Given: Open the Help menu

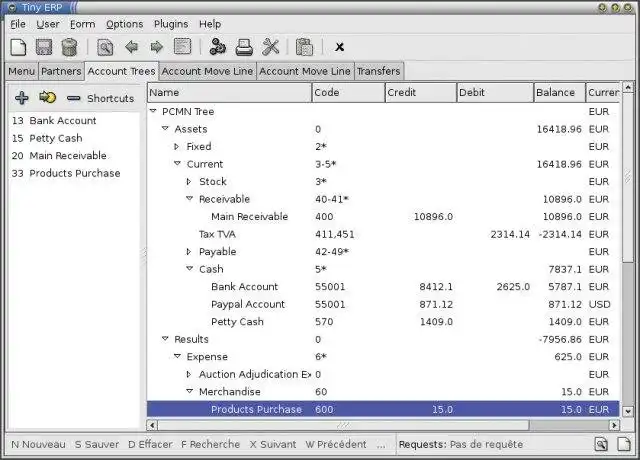Looking at the screenshot, I should point(210,24).
